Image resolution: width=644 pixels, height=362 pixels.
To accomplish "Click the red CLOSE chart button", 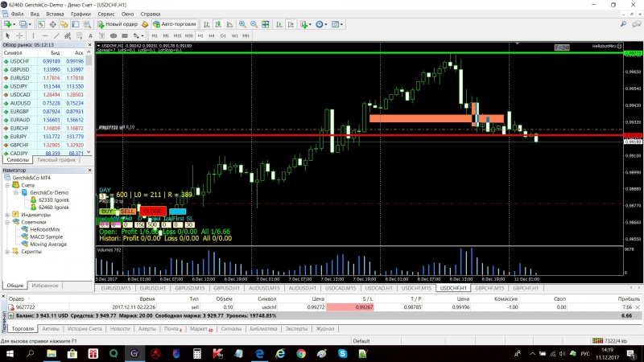I will 152,212.
